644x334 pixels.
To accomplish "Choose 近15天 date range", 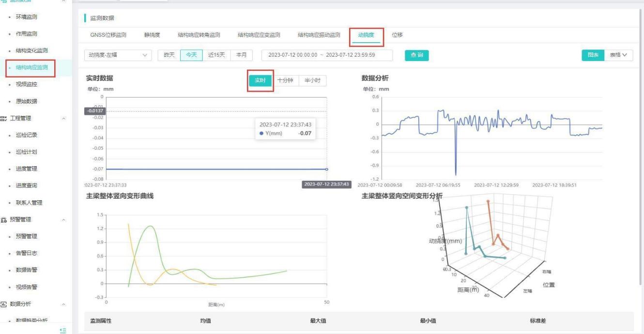I will click(216, 55).
